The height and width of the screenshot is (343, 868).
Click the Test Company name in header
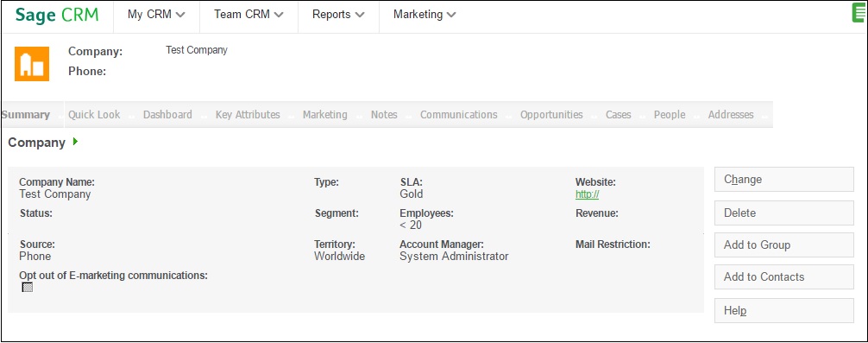(197, 50)
